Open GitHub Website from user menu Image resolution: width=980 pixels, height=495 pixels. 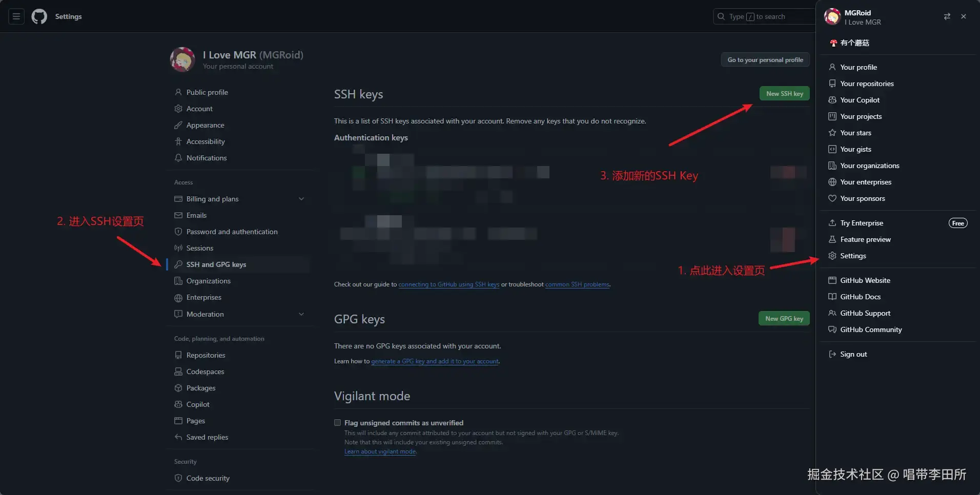pyautogui.click(x=865, y=280)
